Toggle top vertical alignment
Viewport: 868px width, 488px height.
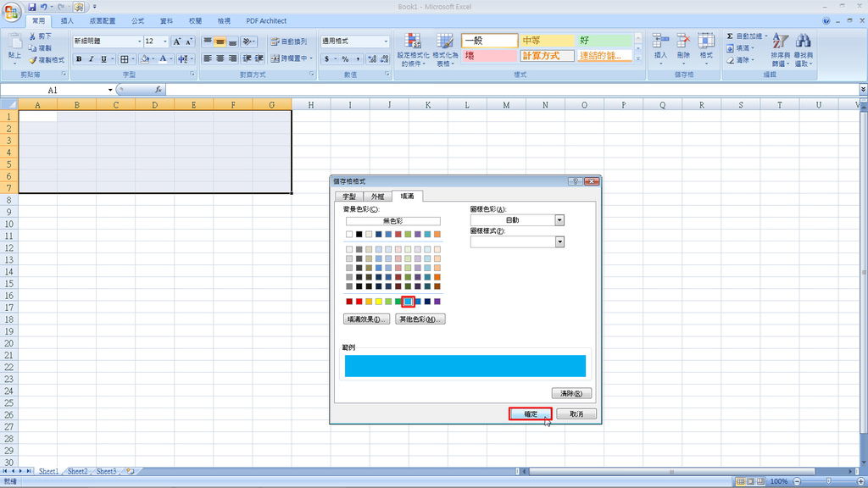tap(208, 42)
